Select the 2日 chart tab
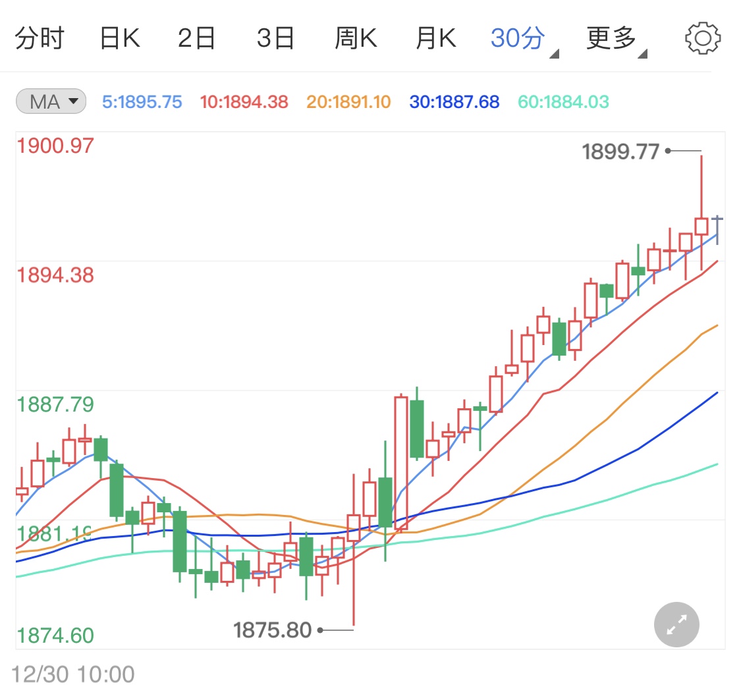Viewport: 741px width, 700px height. [196, 38]
